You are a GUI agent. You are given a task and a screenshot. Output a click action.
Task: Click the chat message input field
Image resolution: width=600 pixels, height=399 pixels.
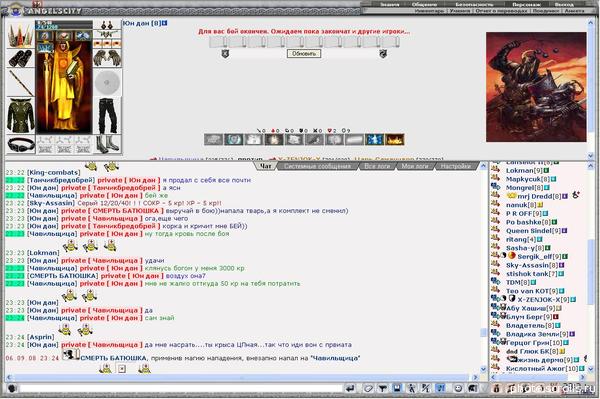pyautogui.click(x=180, y=389)
